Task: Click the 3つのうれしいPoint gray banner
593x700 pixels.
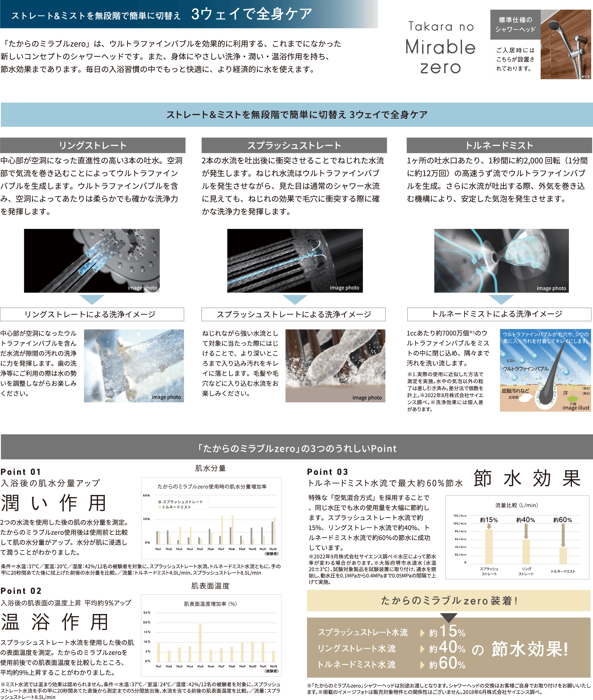Action: (297, 447)
